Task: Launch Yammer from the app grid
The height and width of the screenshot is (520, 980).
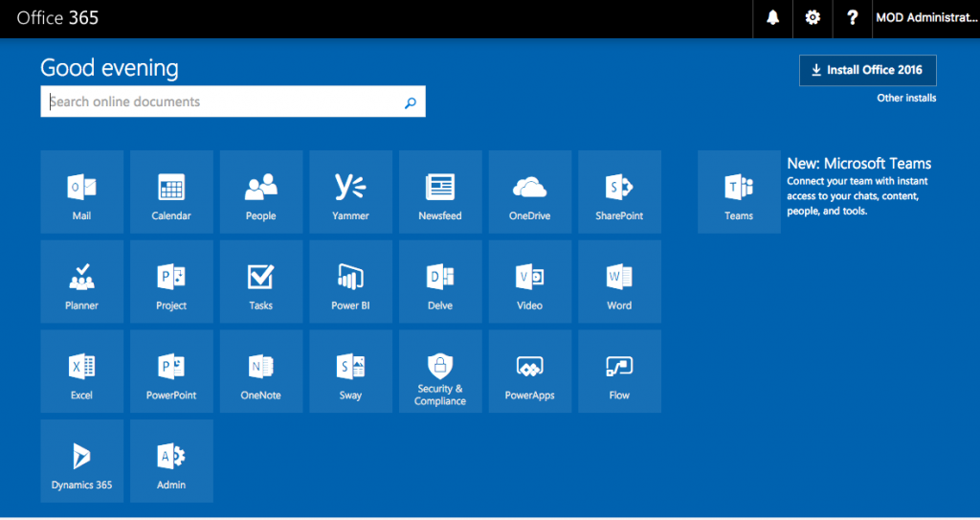Action: pos(350,192)
